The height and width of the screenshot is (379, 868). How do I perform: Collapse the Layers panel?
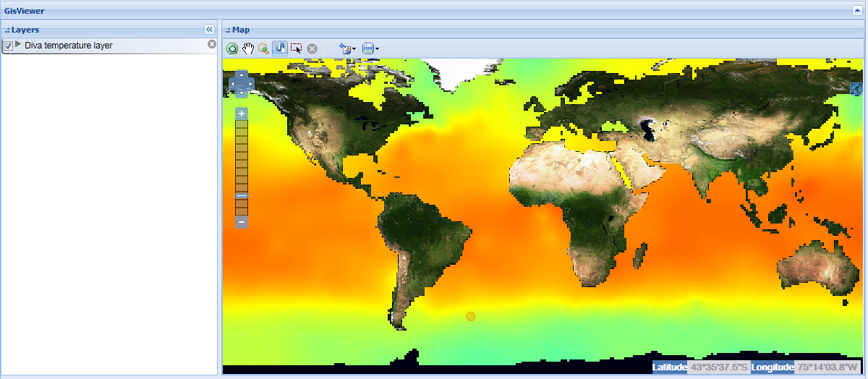click(x=209, y=30)
